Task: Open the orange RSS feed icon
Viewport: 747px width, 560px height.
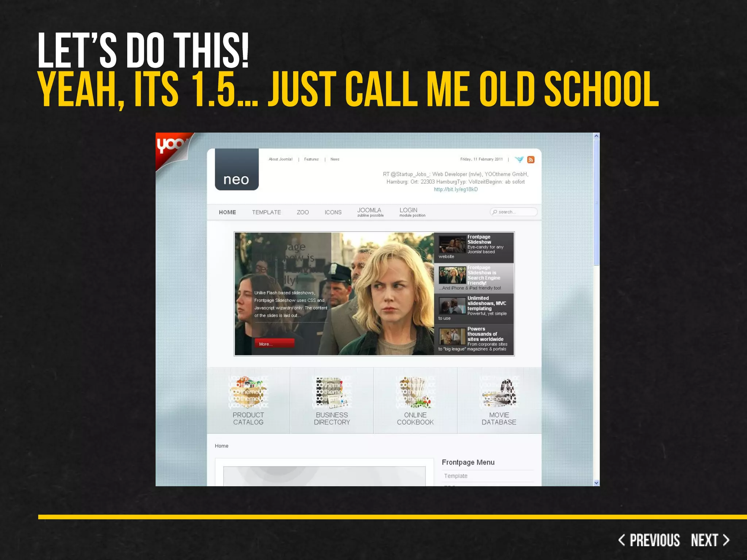Action: [x=531, y=160]
